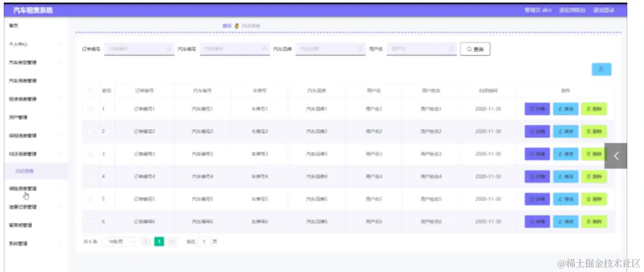This screenshot has height=272, width=644.
Task: Open 详情 for row 订单编号5
Action: (537, 199)
